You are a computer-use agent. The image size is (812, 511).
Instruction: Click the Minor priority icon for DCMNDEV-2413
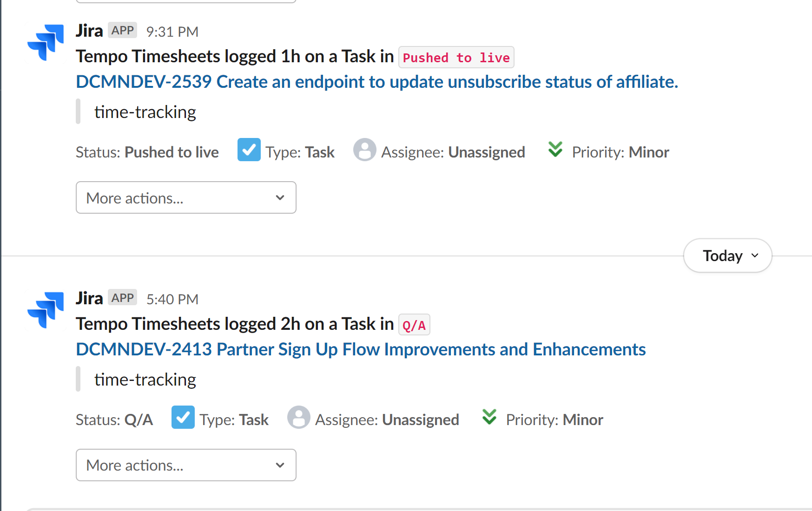[489, 417]
